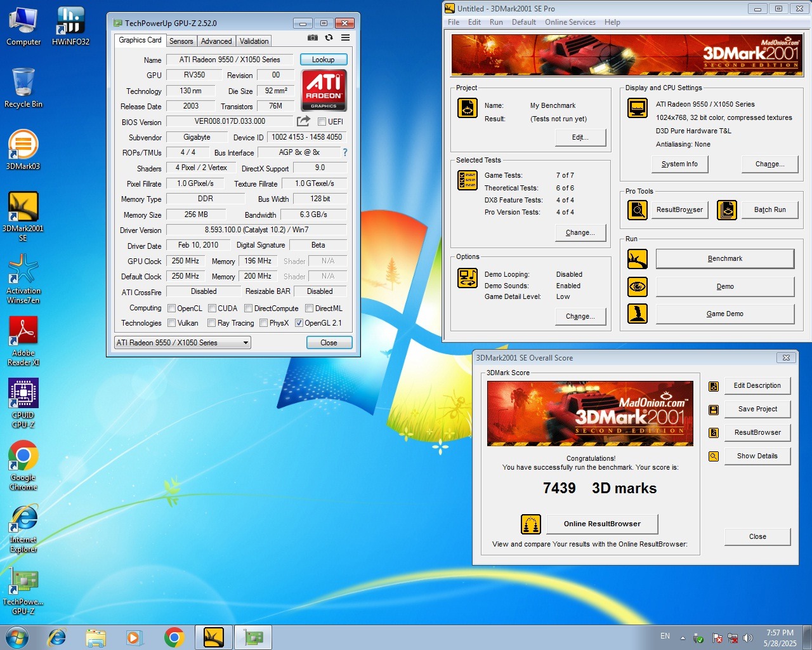812x650 pixels.
Task: Click the GPU-Z refresh icon
Action: pyautogui.click(x=329, y=38)
